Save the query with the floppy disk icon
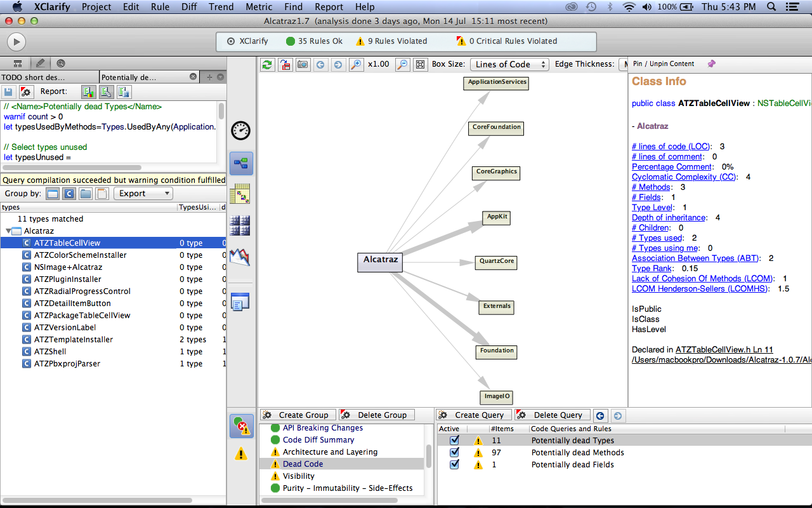812x508 pixels. [x=10, y=91]
